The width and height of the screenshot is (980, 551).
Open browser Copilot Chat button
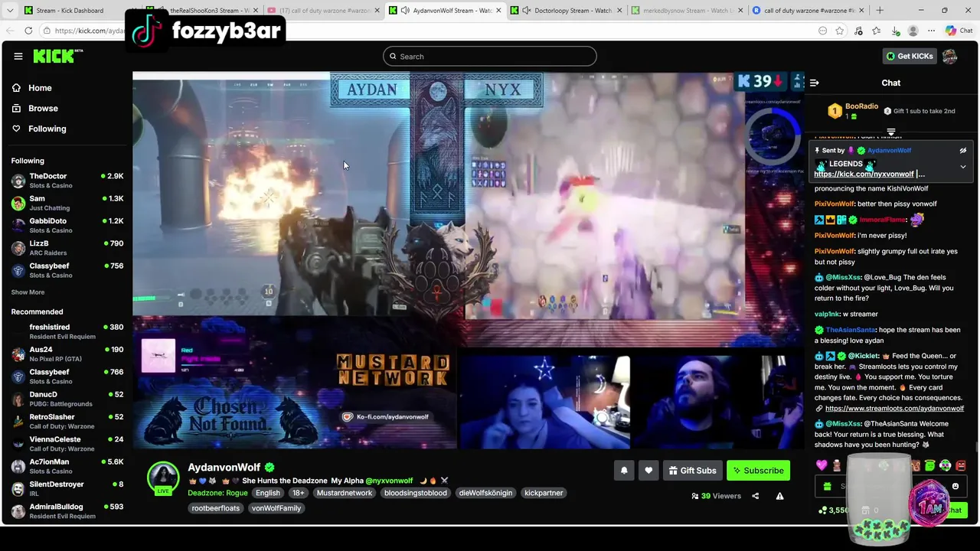(959, 31)
